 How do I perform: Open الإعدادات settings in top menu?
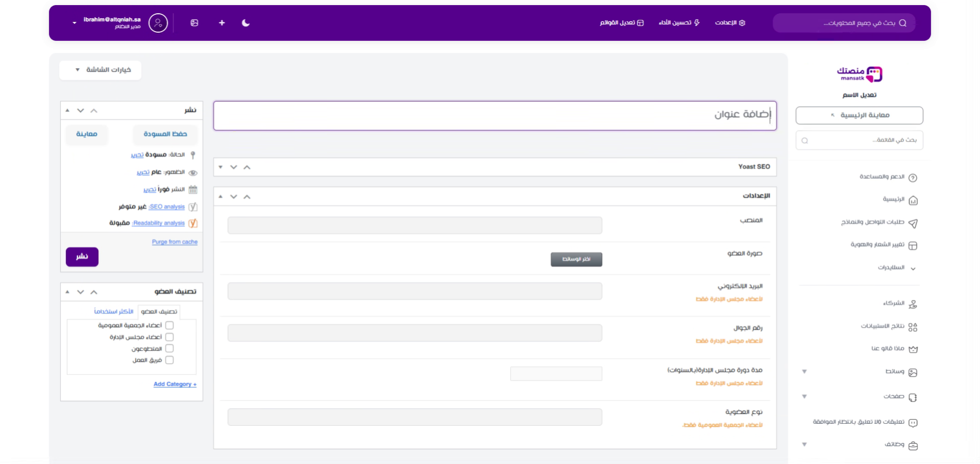(x=730, y=23)
